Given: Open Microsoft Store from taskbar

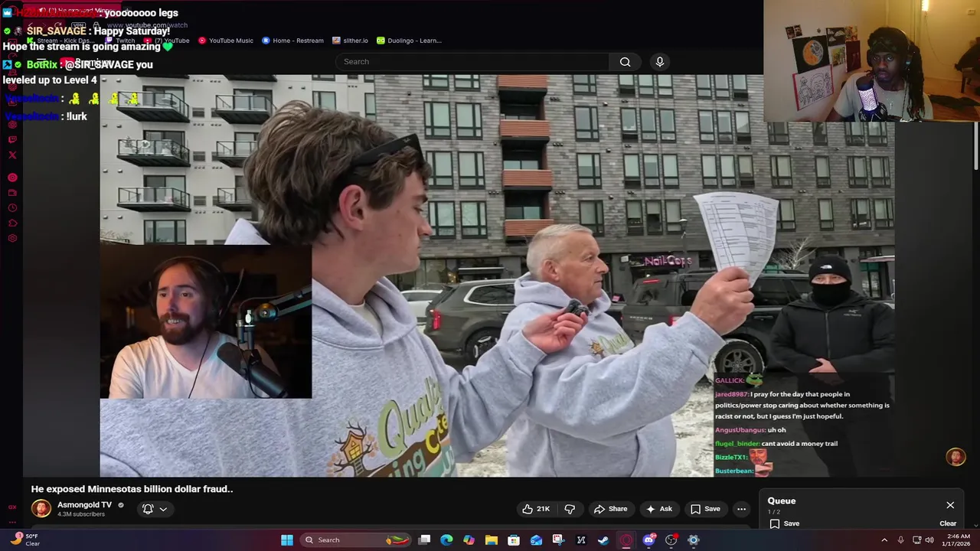Looking at the screenshot, I should coord(514,540).
